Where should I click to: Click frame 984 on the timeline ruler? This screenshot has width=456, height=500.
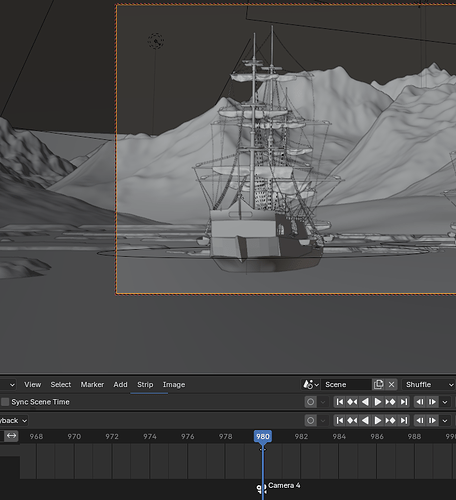(339, 437)
